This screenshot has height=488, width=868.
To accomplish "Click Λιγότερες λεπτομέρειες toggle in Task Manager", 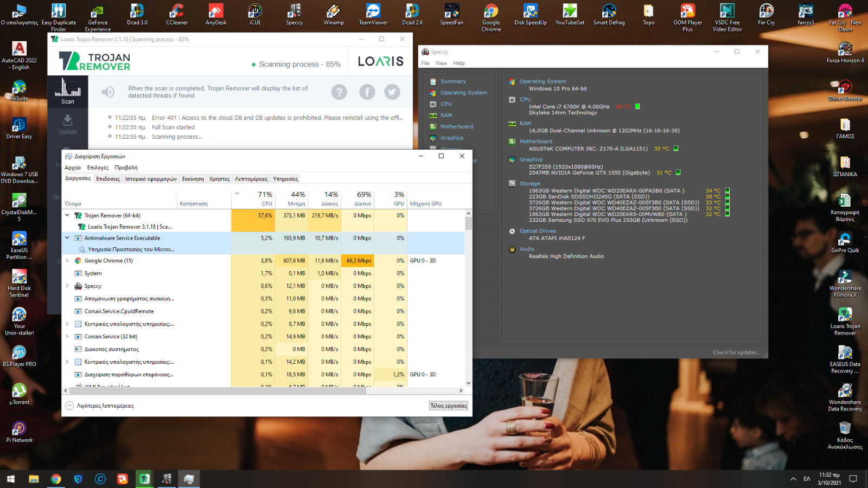I will [x=100, y=406].
